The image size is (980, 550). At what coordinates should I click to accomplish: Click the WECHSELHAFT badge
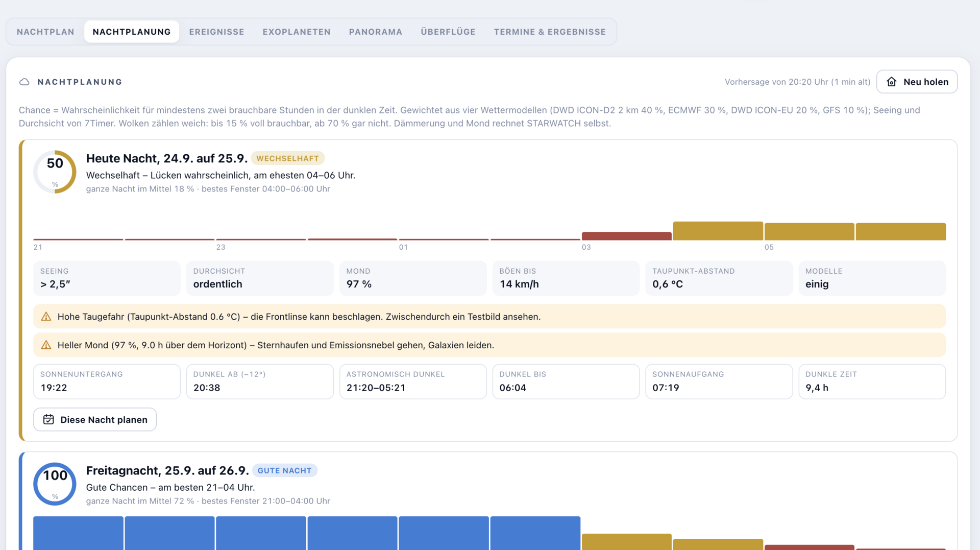click(x=287, y=158)
